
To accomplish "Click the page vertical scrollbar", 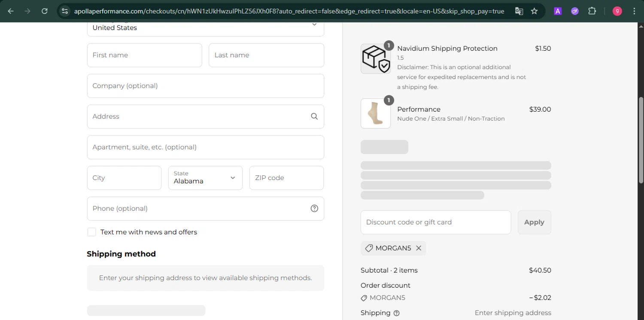I will tap(641, 140).
